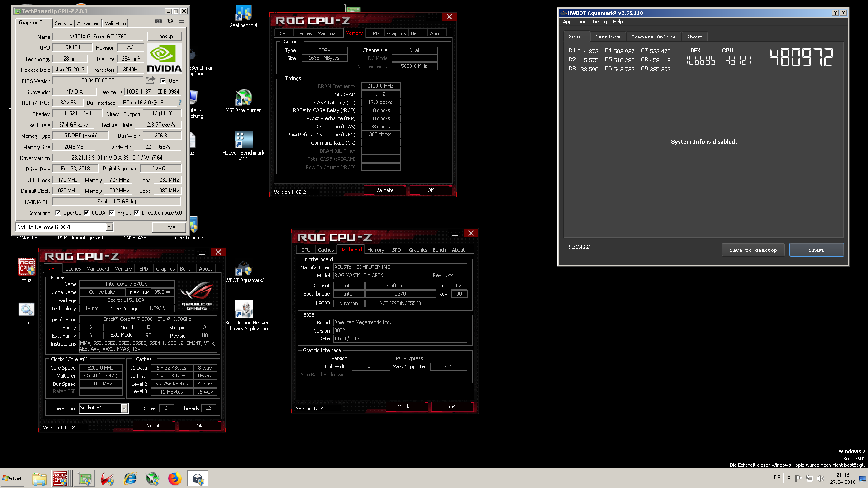Screen dimensions: 868x488
Task: Toggle the DirectCompute 5.0 checkbox
Action: [x=137, y=213]
